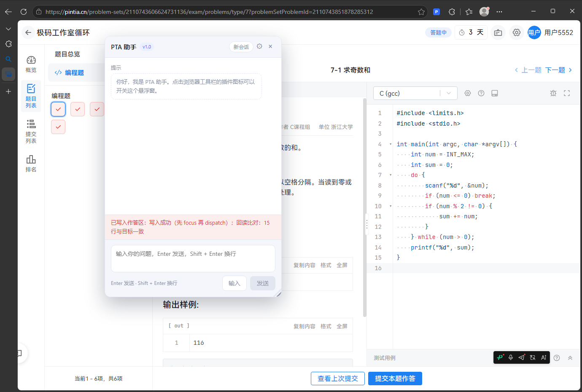
Task: Click the help icon in 测试用例 bar
Action: click(x=557, y=358)
